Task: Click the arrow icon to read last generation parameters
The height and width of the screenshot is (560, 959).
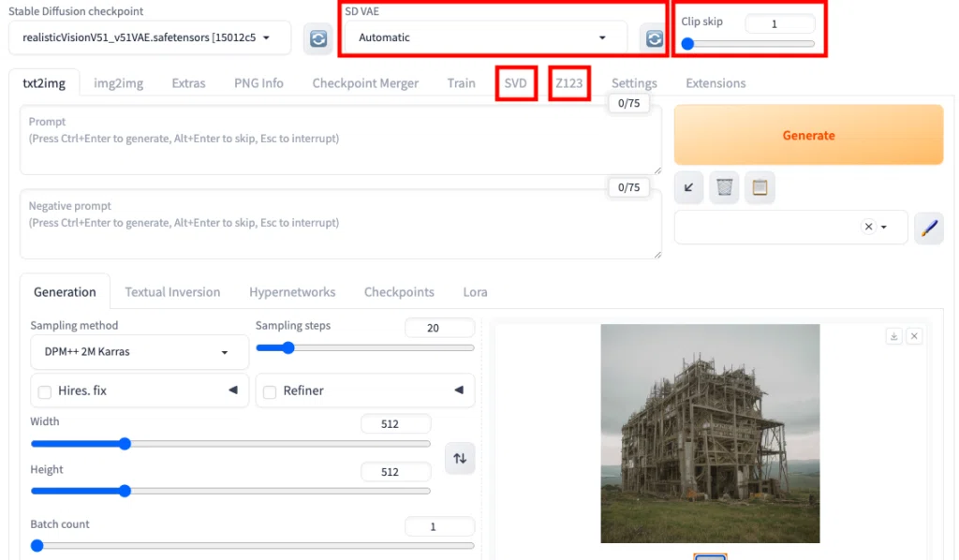Action: coord(688,187)
